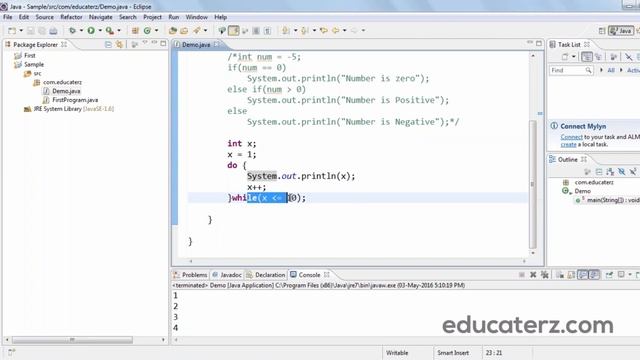The width and height of the screenshot is (640, 360).
Task: Click the Find field in Task List
Action: click(x=571, y=70)
